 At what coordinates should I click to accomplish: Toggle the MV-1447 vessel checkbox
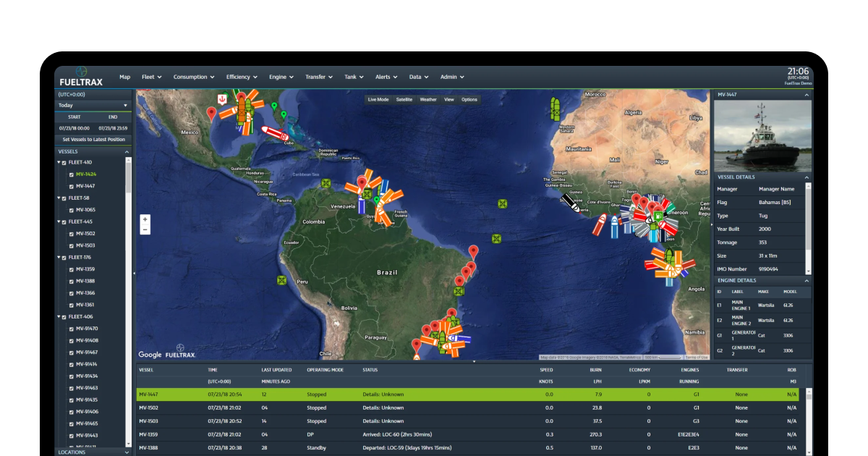[x=71, y=186]
